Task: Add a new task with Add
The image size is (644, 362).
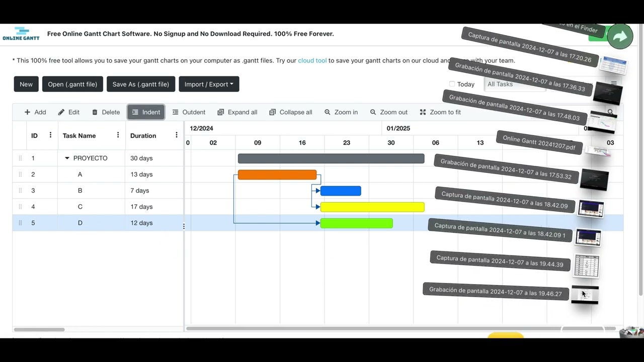Action: [35, 112]
